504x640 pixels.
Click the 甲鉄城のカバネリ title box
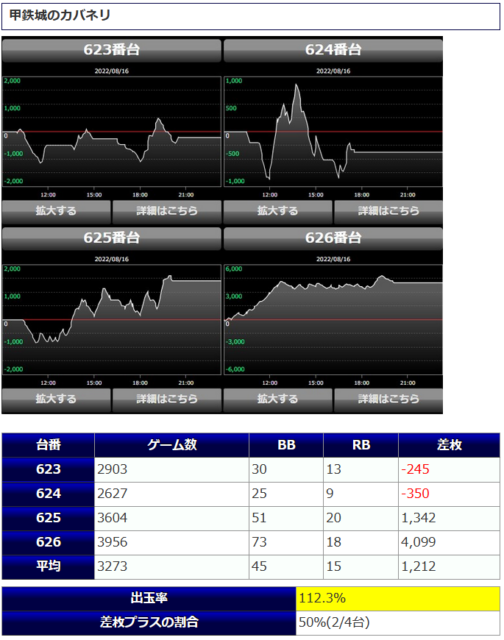(251, 16)
